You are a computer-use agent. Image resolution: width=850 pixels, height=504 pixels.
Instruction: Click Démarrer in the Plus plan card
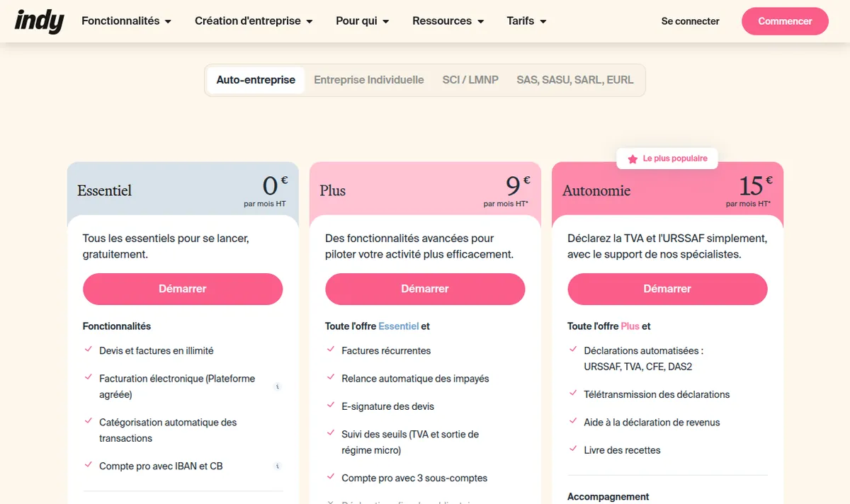pyautogui.click(x=425, y=289)
